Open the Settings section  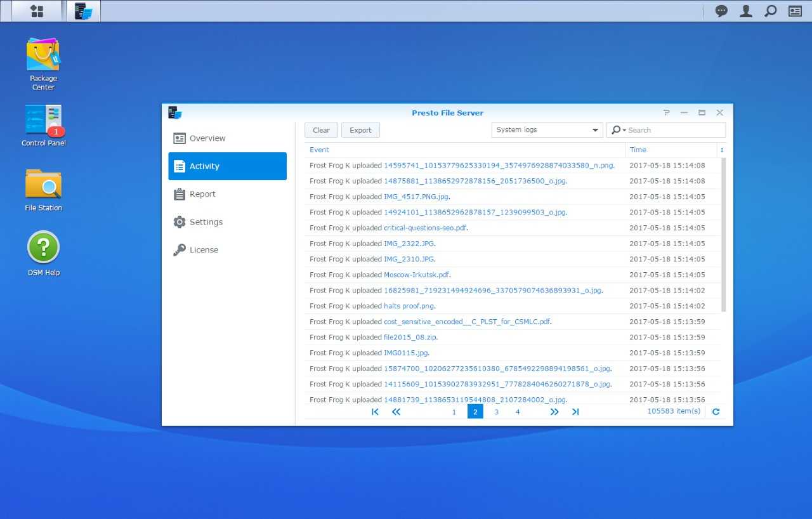(227, 222)
